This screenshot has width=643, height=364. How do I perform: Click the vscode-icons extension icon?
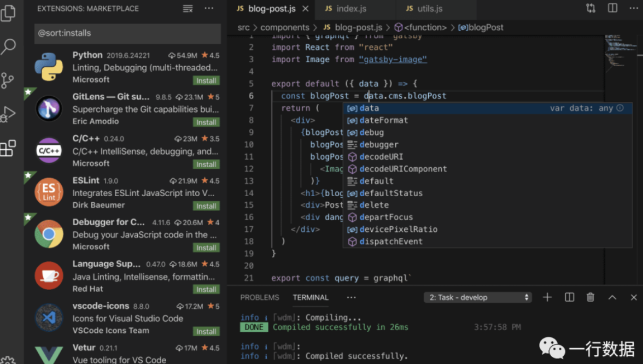tap(49, 318)
